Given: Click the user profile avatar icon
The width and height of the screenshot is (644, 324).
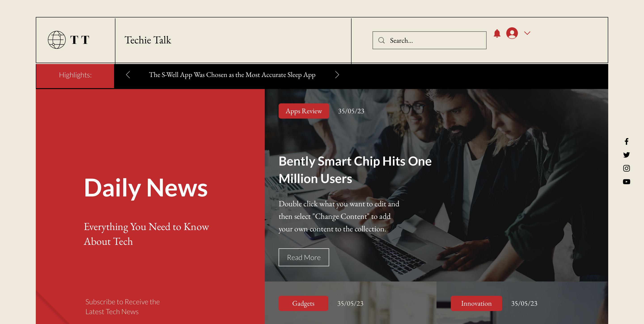Looking at the screenshot, I should [x=512, y=34].
